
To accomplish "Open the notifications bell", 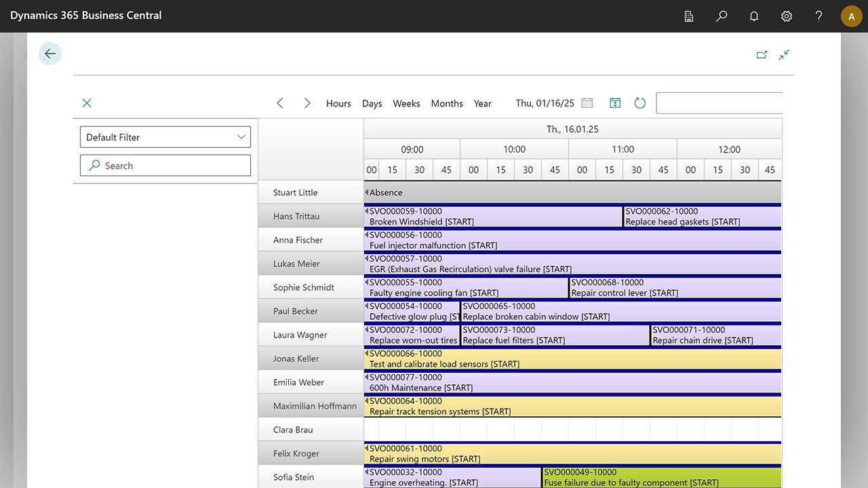I will (x=753, y=16).
